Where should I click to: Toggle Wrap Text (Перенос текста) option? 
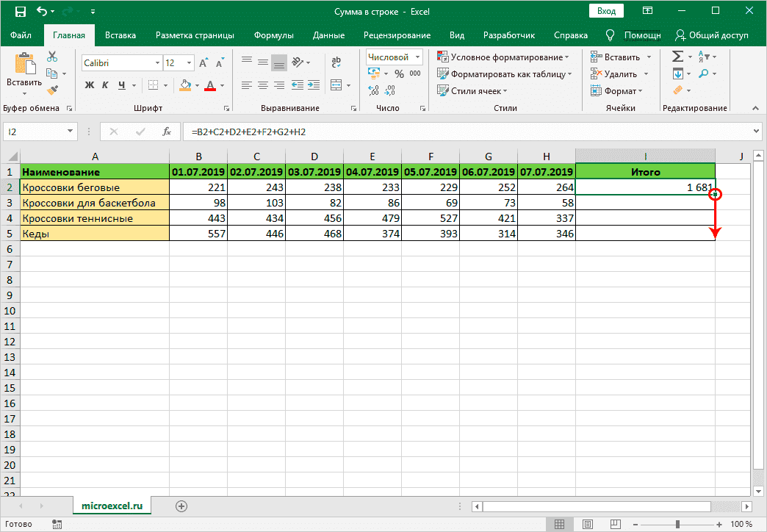336,62
